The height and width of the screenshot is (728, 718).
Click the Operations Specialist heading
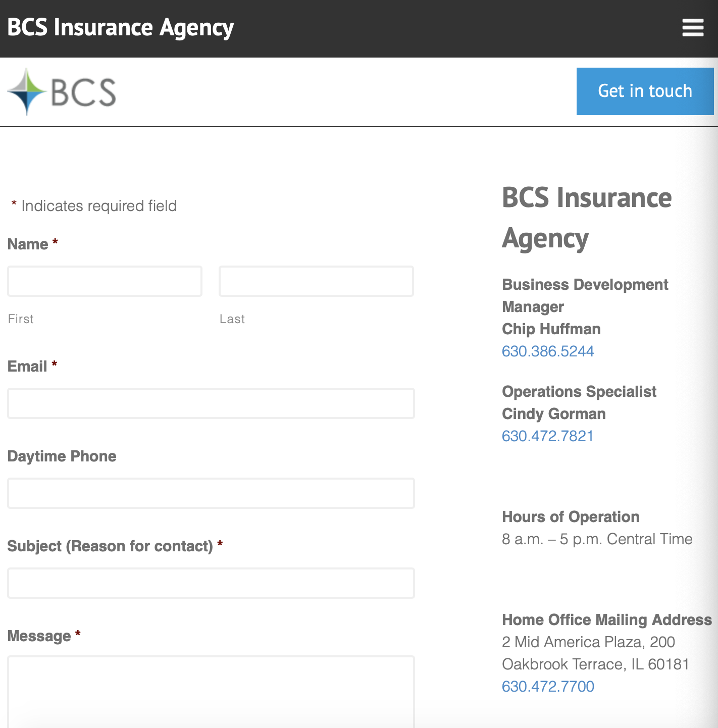point(579,392)
